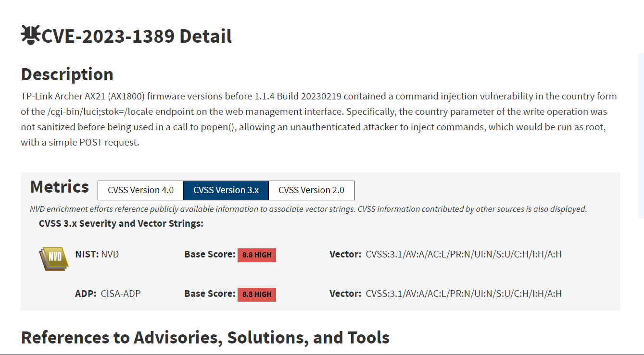
Task: Click the CISA-ADP row Base Score label
Action: click(x=210, y=294)
